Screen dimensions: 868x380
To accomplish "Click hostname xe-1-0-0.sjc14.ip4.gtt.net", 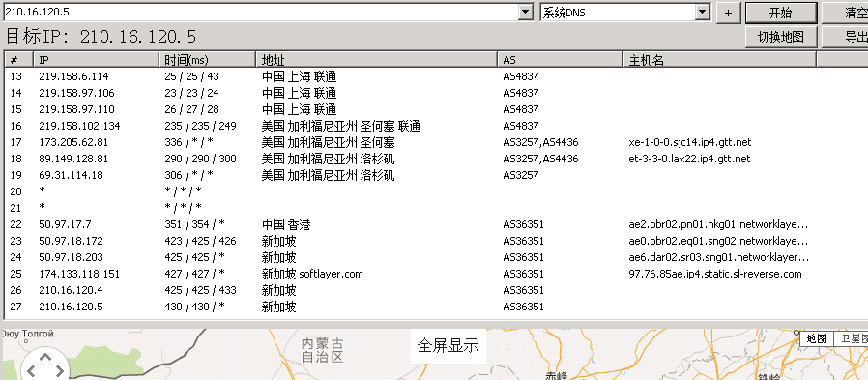I will click(x=690, y=142).
